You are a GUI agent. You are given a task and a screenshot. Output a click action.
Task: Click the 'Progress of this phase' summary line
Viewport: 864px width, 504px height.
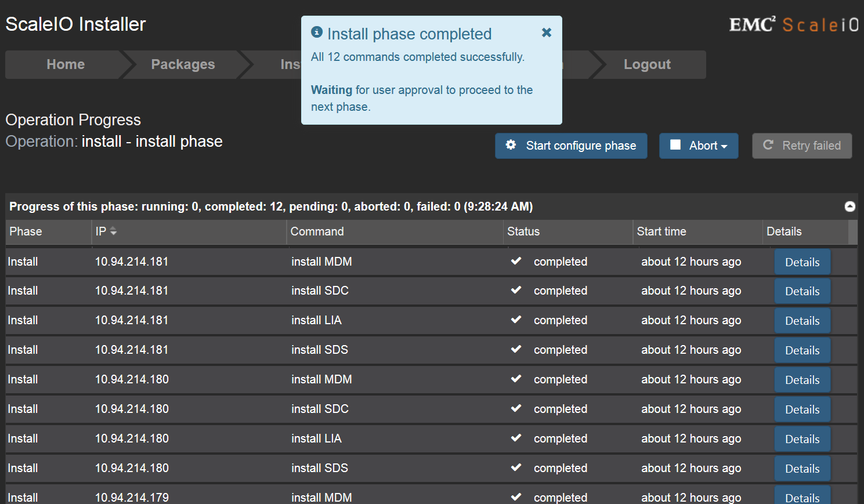pyautogui.click(x=271, y=206)
